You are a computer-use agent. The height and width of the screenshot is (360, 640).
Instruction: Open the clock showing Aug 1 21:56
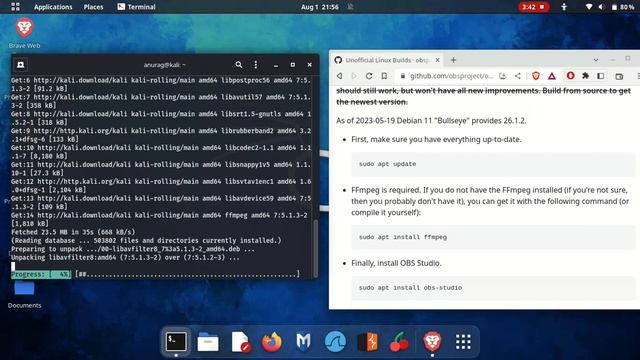pos(320,7)
